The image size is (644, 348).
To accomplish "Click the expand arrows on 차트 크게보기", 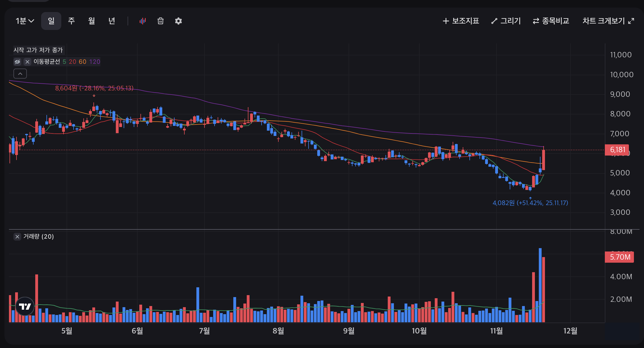I will (631, 21).
